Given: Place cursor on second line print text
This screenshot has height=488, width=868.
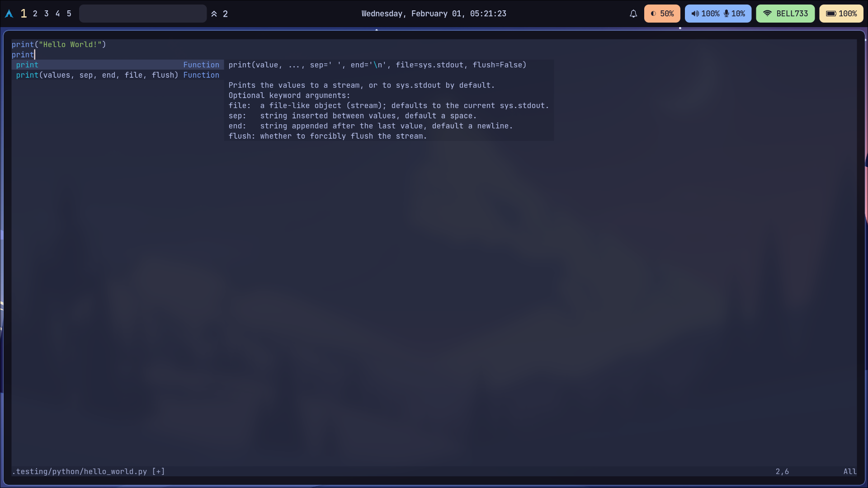Looking at the screenshot, I should click(x=23, y=55).
